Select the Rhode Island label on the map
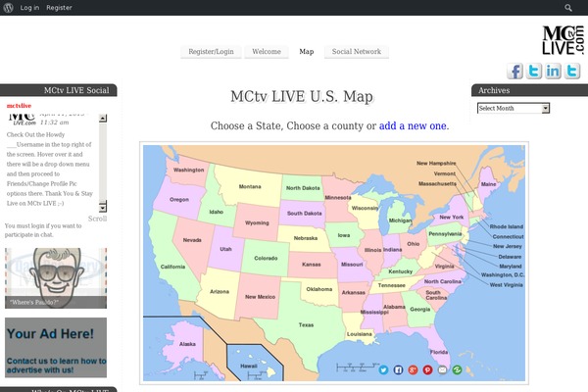Image resolution: width=588 pixels, height=392 pixels. 507,226
